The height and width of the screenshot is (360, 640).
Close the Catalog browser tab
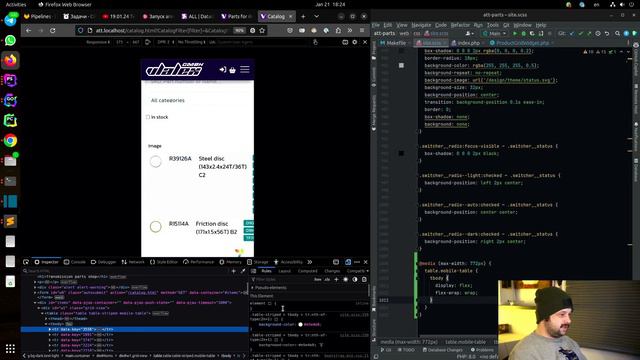tap(291, 16)
